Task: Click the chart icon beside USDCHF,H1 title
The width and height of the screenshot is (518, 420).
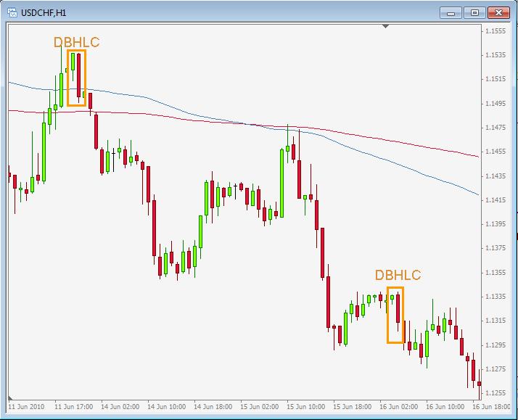Action: click(12, 13)
